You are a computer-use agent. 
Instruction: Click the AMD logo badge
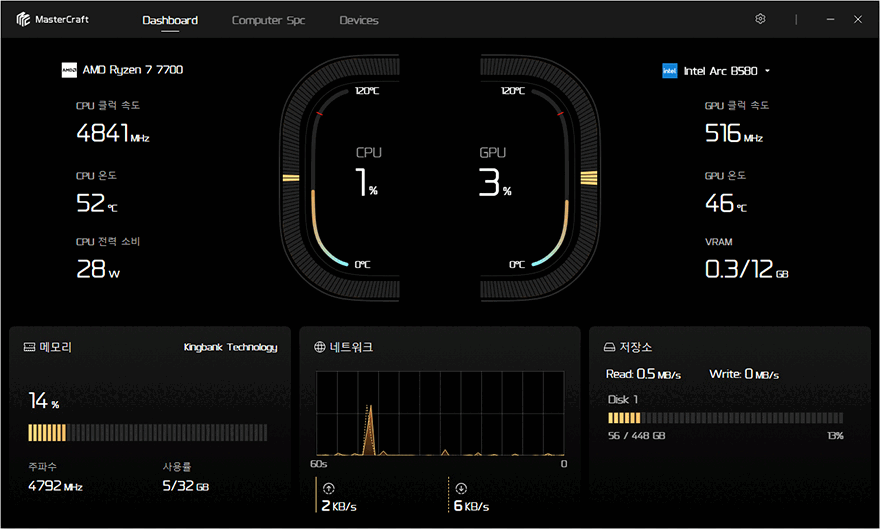(69, 70)
